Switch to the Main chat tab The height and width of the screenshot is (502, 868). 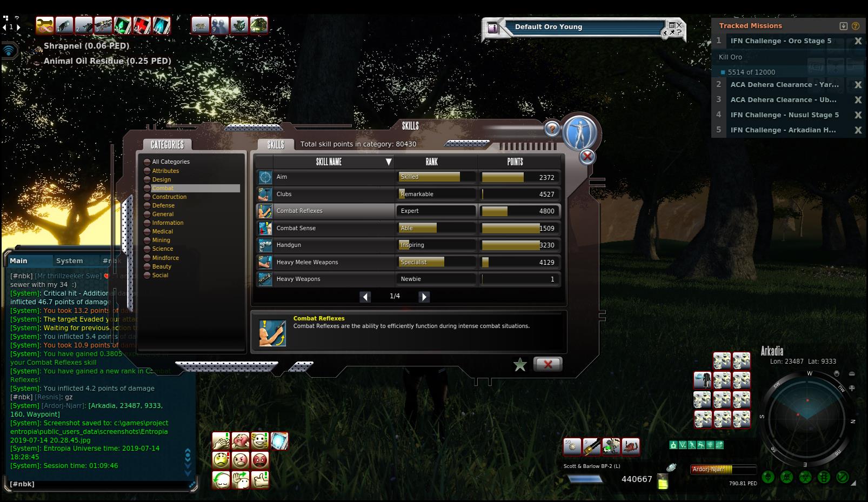pyautogui.click(x=18, y=261)
